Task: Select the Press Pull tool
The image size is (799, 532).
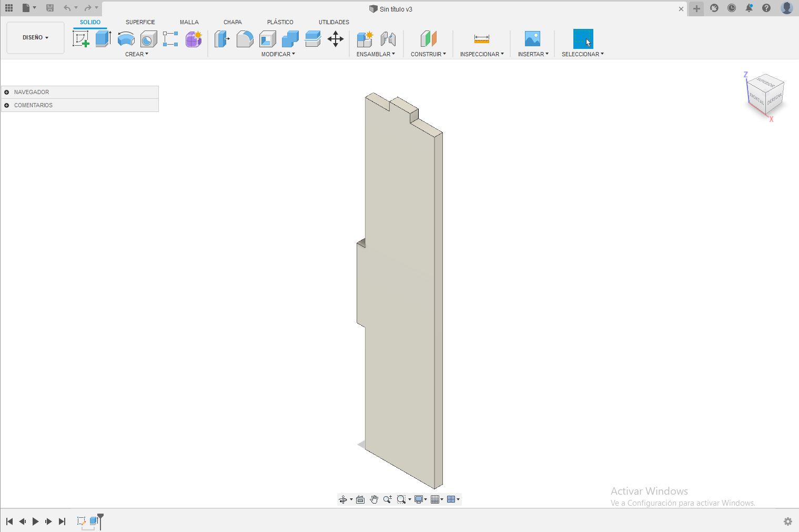Action: (222, 39)
